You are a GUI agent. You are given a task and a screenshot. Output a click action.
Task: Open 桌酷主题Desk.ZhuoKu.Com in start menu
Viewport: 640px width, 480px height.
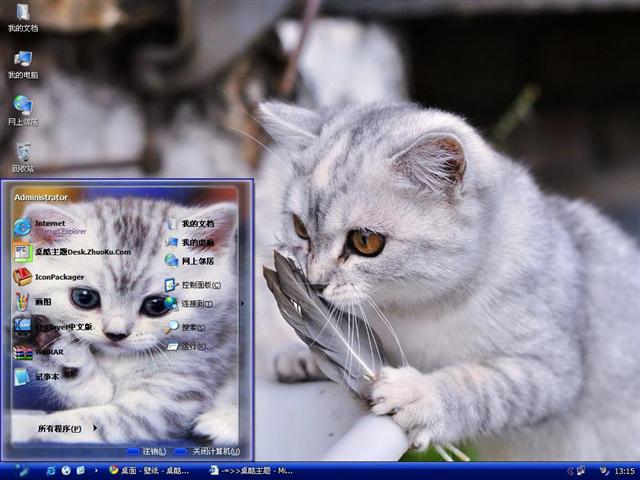(x=72, y=252)
